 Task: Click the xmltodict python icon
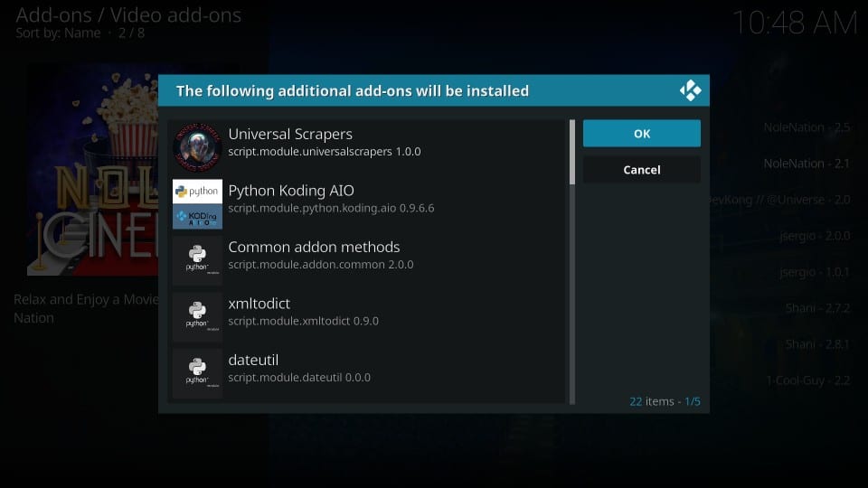click(x=197, y=316)
